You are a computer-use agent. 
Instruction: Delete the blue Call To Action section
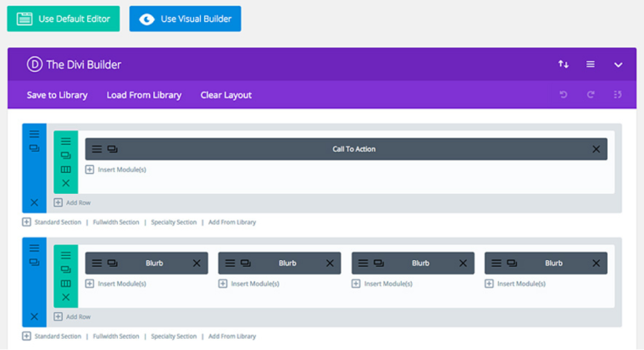(35, 202)
